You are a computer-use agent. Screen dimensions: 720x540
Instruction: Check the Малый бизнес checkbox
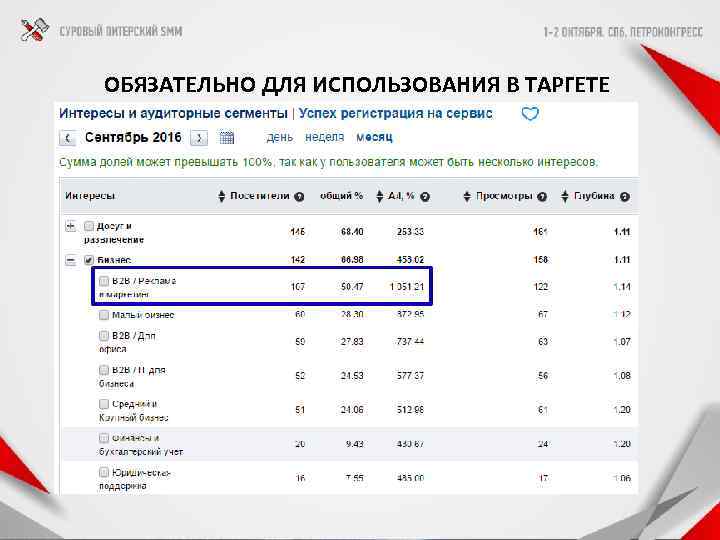tap(104, 315)
